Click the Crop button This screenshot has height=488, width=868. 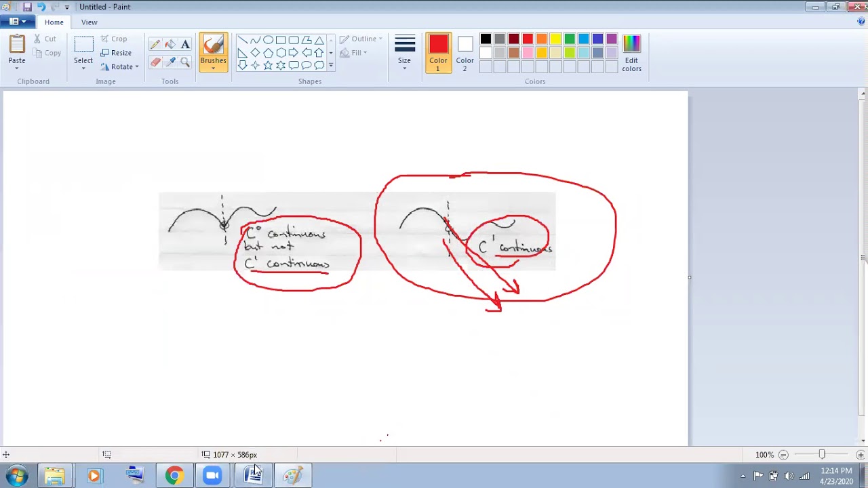coord(114,39)
